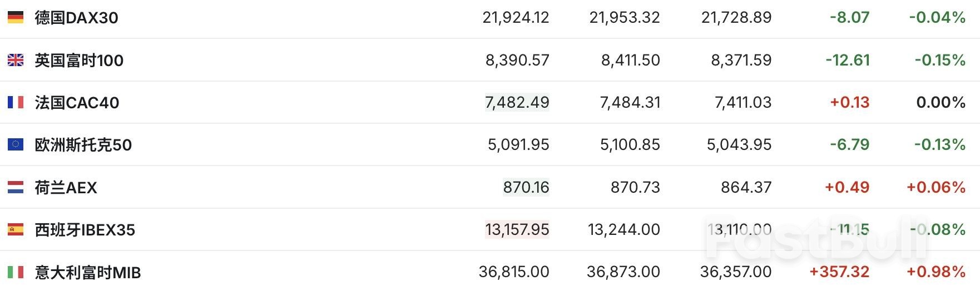Image resolution: width=980 pixels, height=291 pixels.
Task: Select the 欧洲斯托克50 index name
Action: (x=83, y=145)
